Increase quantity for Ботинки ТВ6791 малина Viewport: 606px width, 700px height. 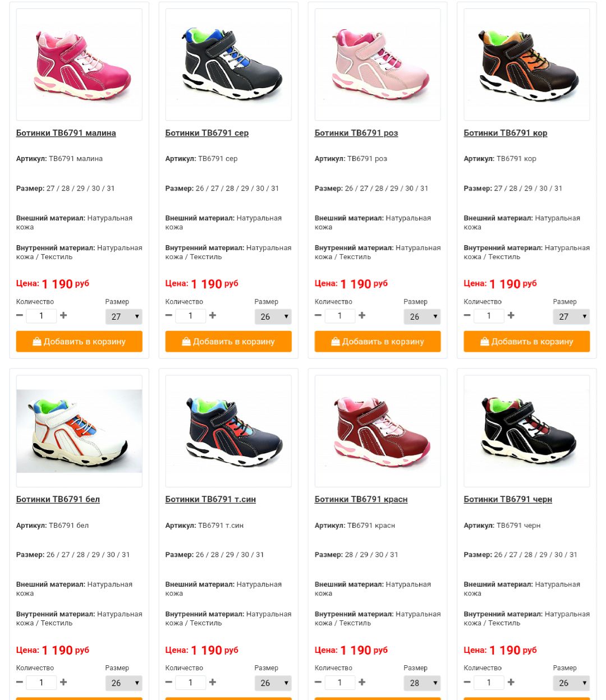point(63,316)
